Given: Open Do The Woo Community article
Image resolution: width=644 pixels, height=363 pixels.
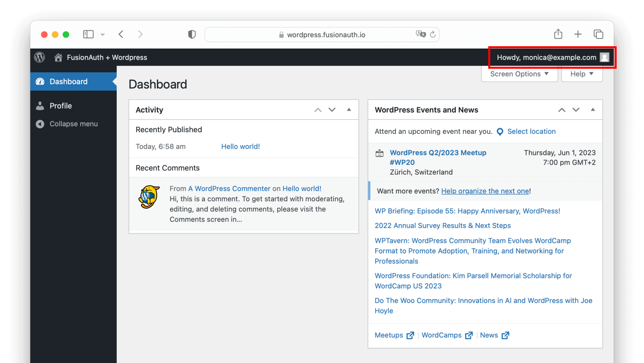Looking at the screenshot, I should coord(483,306).
